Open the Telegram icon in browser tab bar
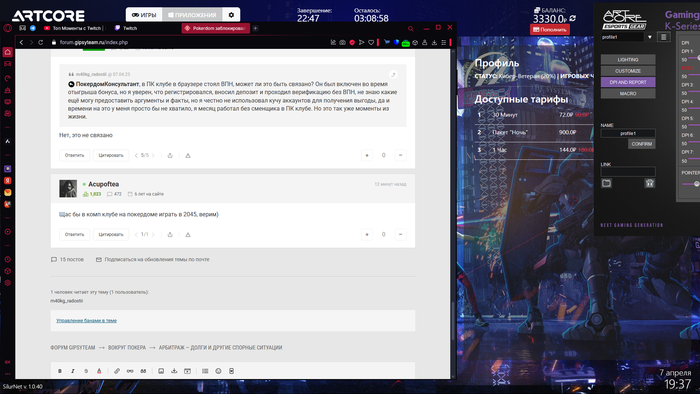 (33, 28)
